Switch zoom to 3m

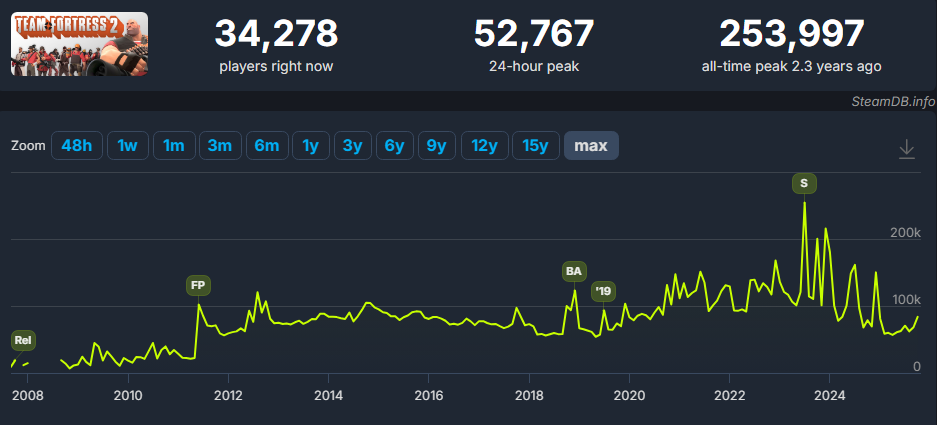[x=220, y=146]
